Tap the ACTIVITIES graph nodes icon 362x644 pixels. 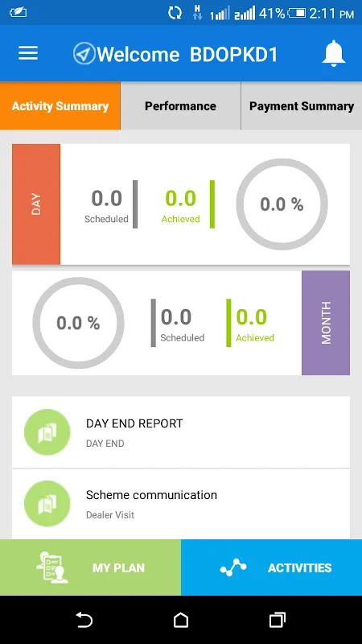(233, 568)
